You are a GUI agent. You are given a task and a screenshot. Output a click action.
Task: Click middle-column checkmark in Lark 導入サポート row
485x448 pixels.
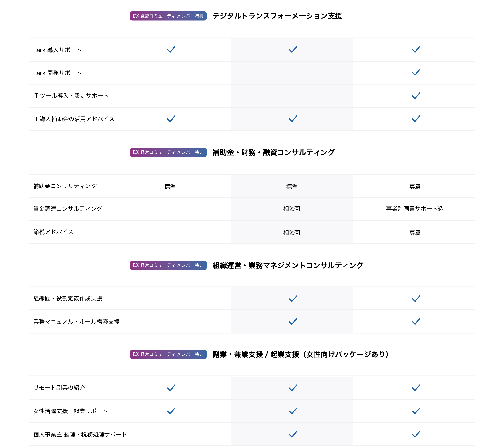[293, 49]
